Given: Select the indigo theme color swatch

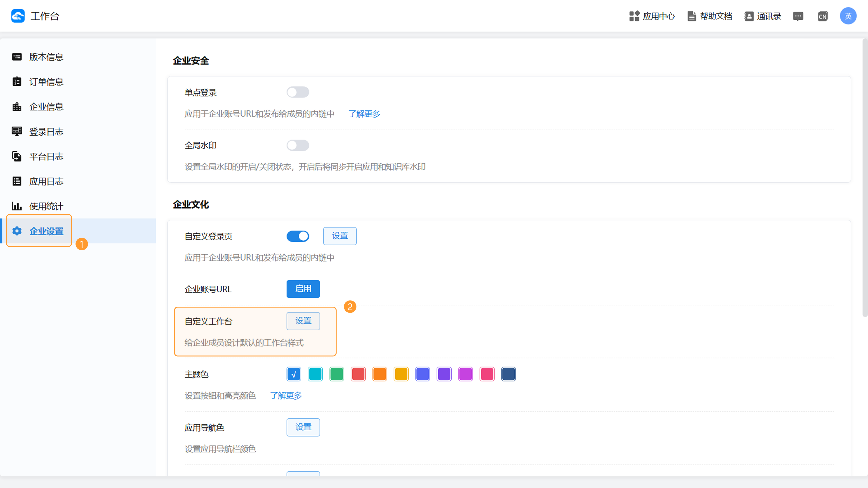Looking at the screenshot, I should tap(422, 374).
